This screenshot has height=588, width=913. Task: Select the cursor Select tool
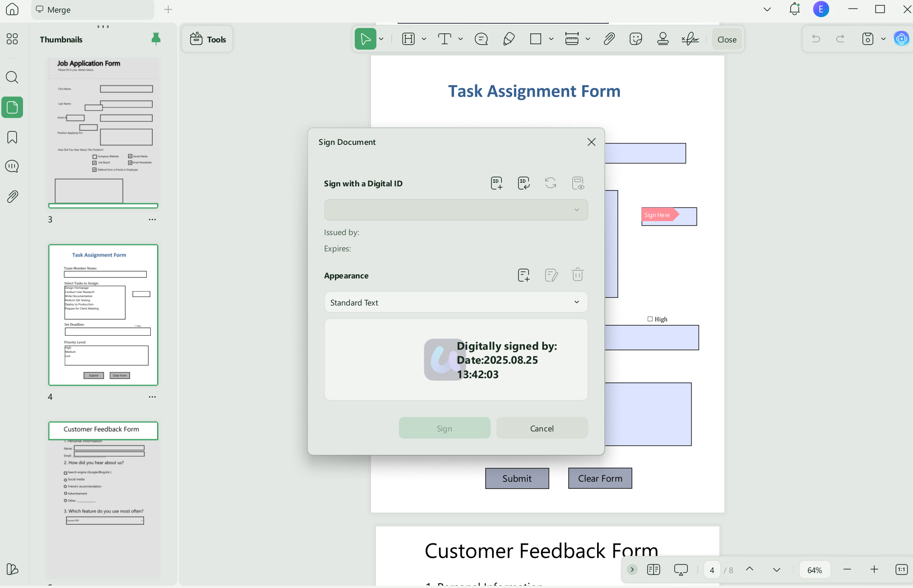coord(366,39)
